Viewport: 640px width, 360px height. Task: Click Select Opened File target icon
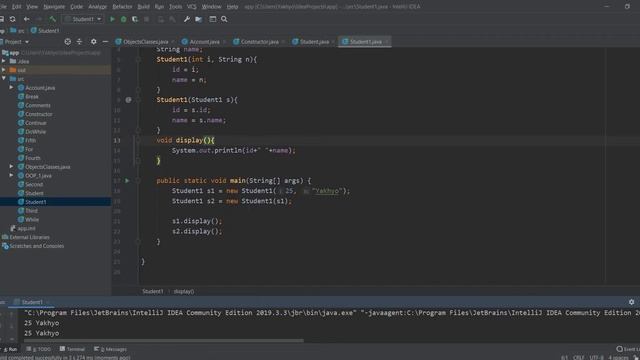68,42
